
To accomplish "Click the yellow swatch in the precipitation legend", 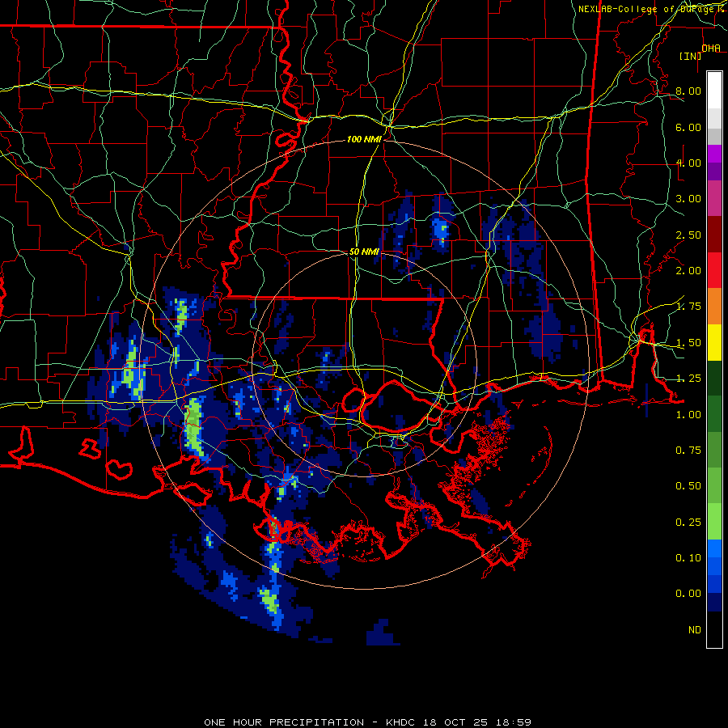I will point(714,342).
